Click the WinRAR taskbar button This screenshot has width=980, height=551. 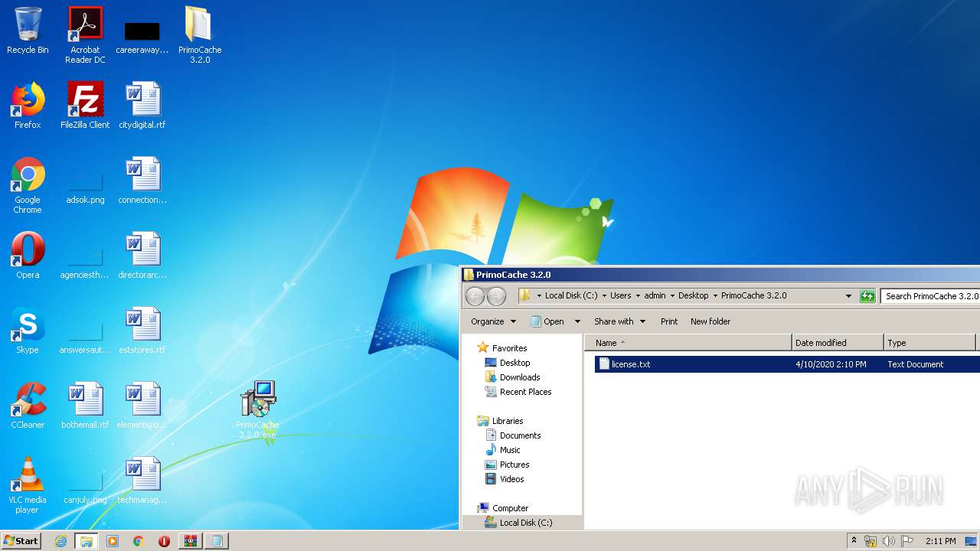[x=191, y=541]
